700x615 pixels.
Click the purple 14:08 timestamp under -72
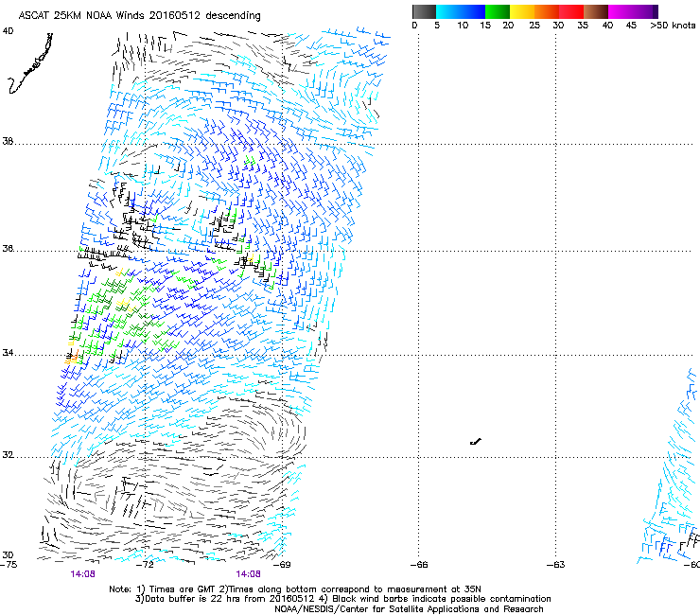[82, 574]
